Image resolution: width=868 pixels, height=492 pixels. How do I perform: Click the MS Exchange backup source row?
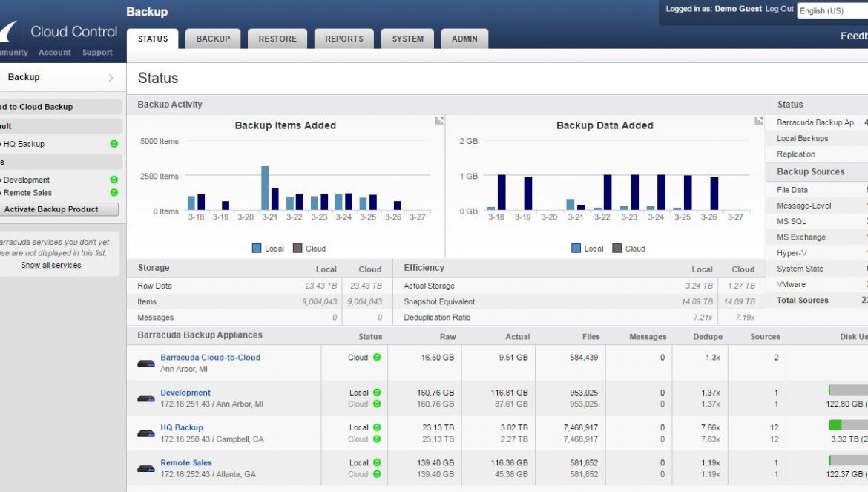817,237
